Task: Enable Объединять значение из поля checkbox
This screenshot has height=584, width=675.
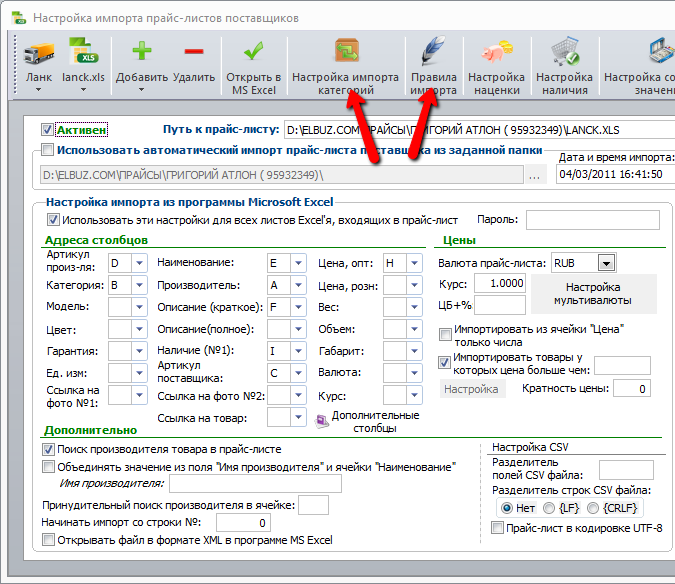Action: 48,467
